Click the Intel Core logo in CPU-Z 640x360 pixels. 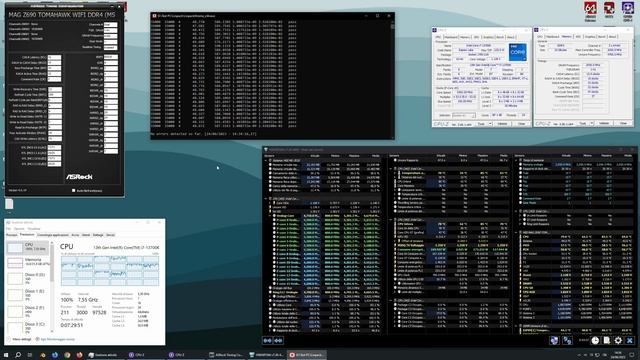click(x=518, y=52)
